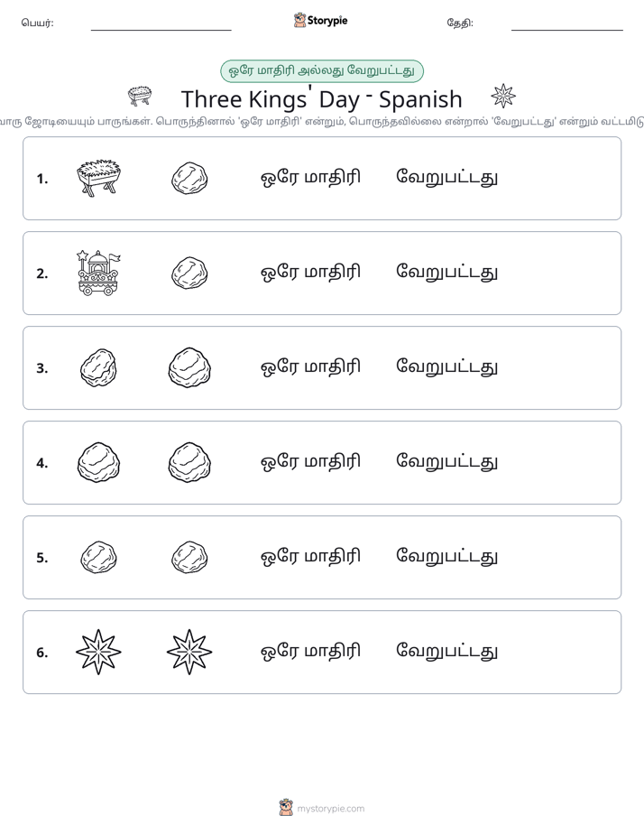644x834 pixels.
Task: Click the Storypie logo at the top
Action: tap(320, 20)
